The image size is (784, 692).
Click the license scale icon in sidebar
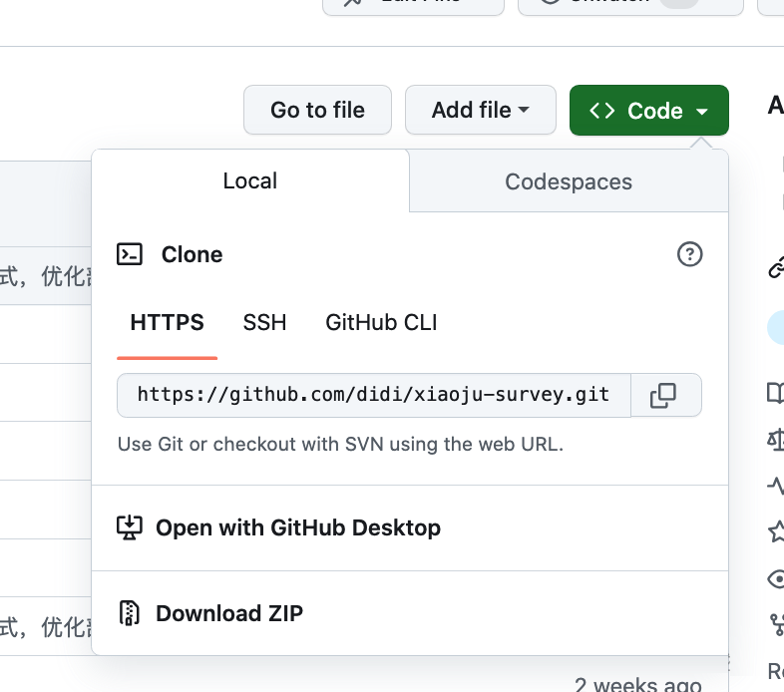coord(776,439)
